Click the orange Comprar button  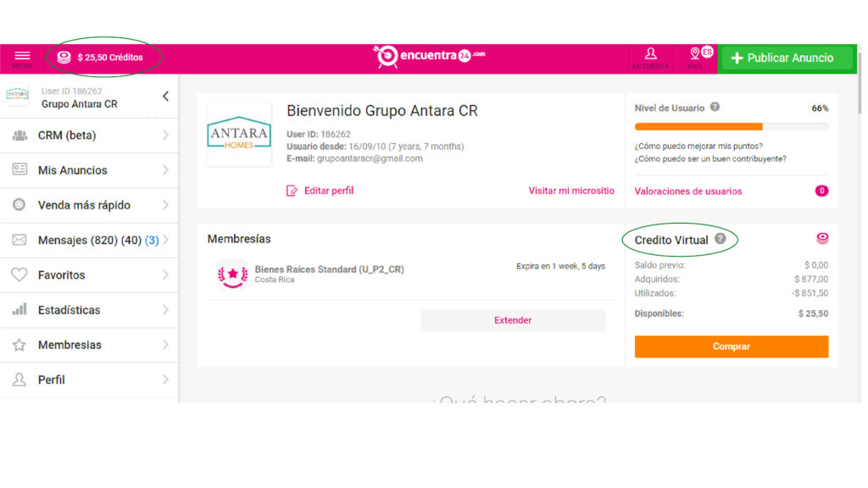[732, 347]
